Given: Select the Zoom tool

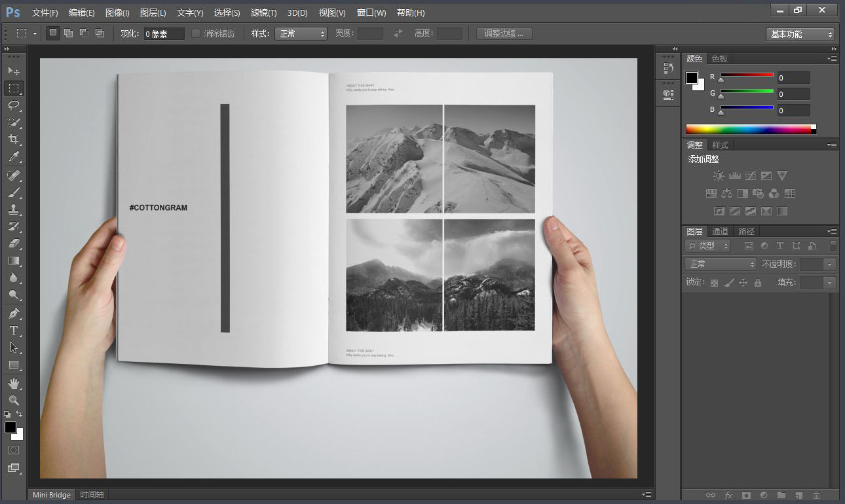Looking at the screenshot, I should coord(14,400).
